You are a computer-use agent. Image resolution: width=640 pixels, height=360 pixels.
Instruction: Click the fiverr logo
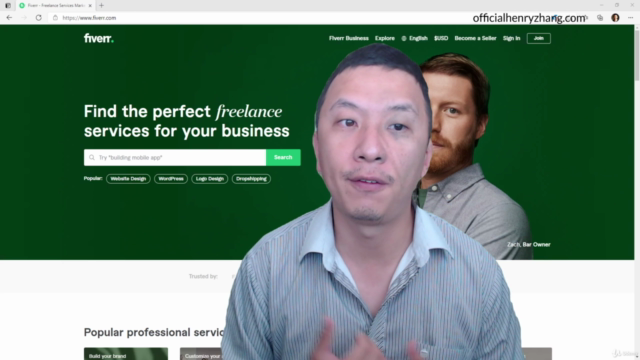(x=99, y=38)
